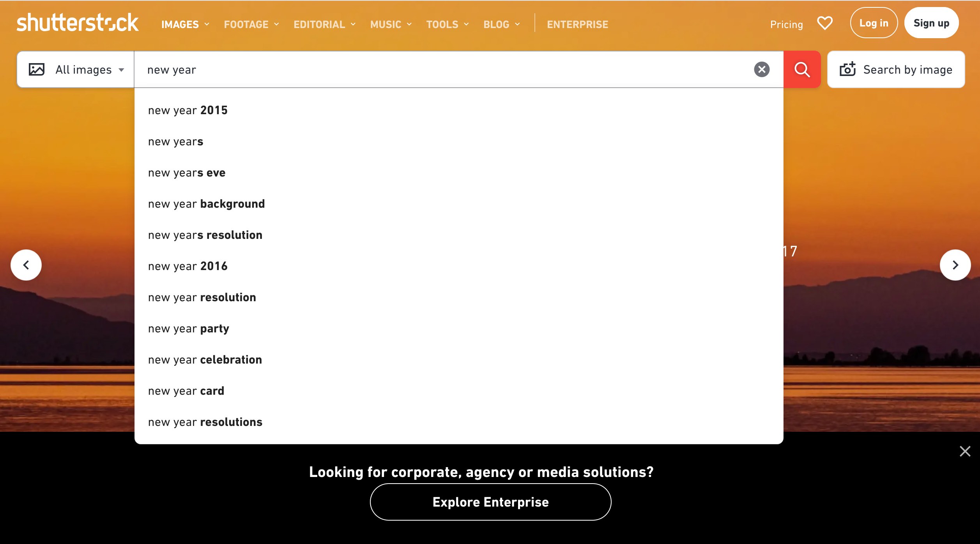Click the Explore Enterprise button
The image size is (980, 544).
[490, 502]
